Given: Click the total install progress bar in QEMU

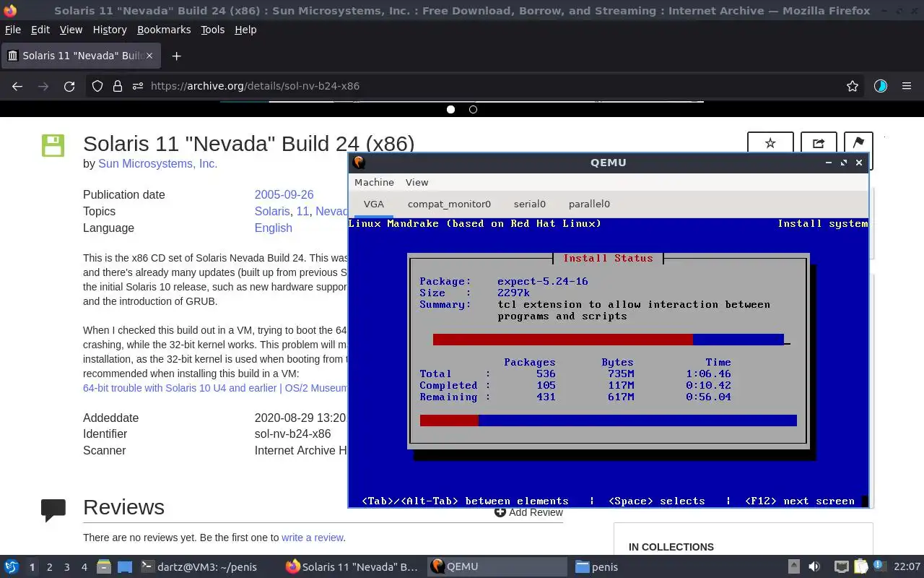Looking at the screenshot, I should coord(609,420).
